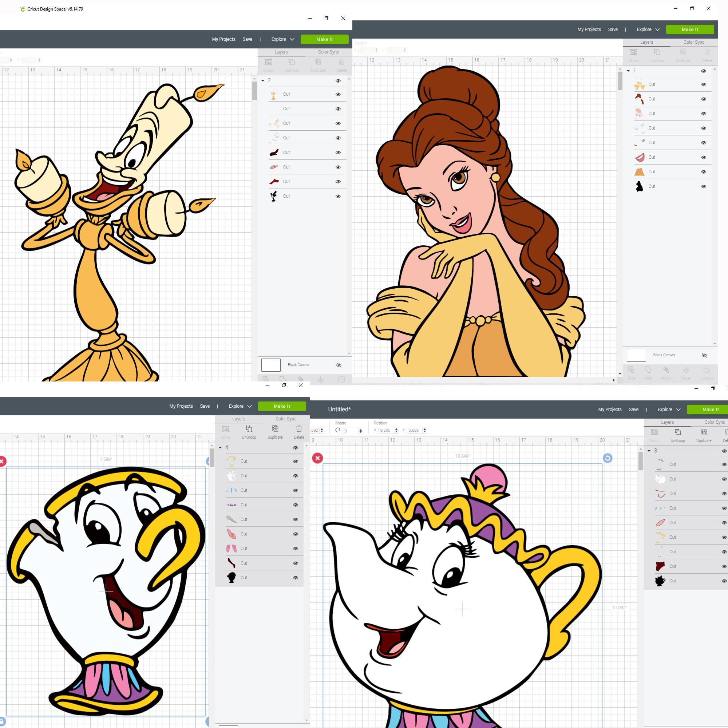Lumiere window: click the Duplicate icon

(x=318, y=62)
